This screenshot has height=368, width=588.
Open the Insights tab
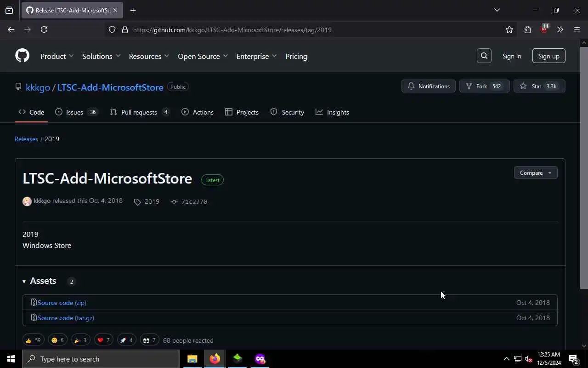[332, 112]
